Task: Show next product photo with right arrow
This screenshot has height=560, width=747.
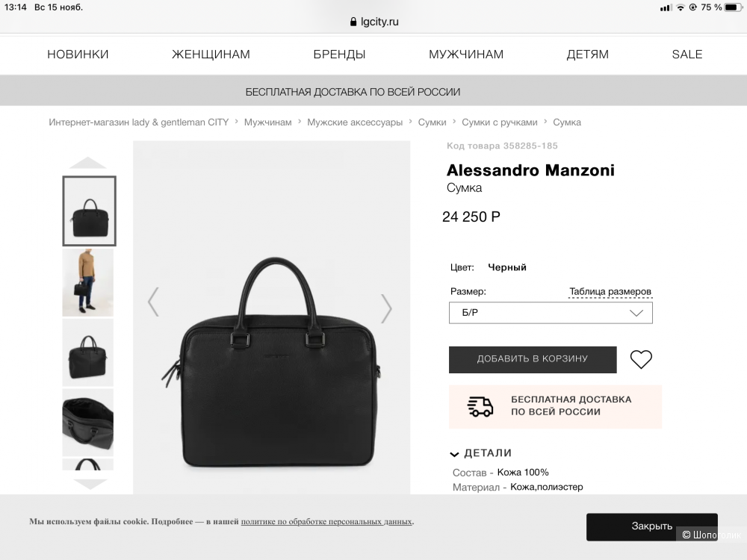Action: [386, 308]
